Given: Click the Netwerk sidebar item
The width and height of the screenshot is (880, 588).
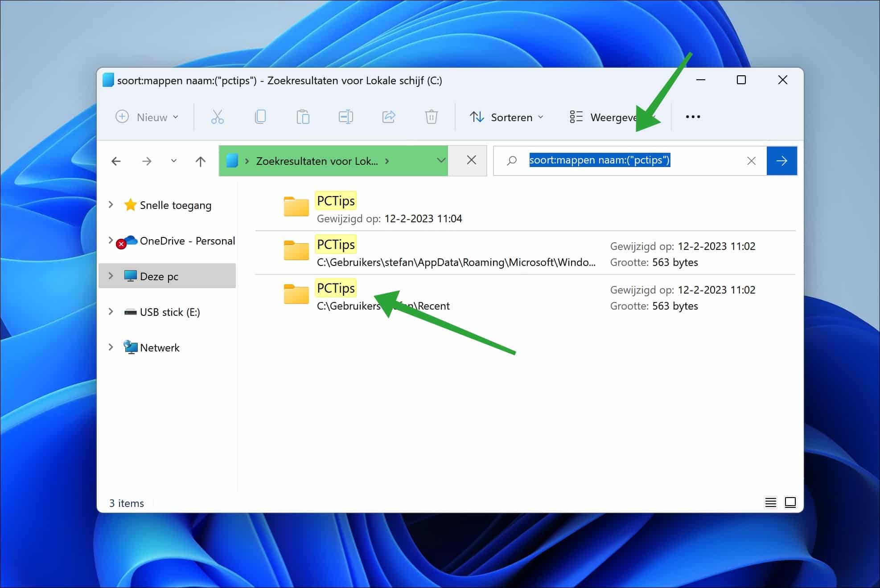Looking at the screenshot, I should [x=159, y=347].
